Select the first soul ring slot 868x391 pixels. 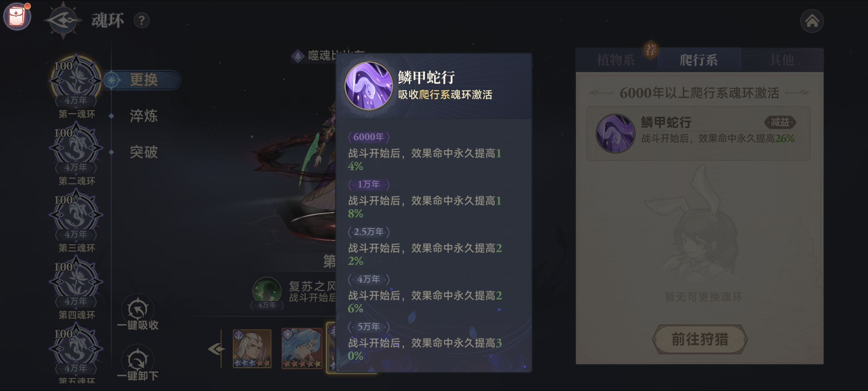76,81
